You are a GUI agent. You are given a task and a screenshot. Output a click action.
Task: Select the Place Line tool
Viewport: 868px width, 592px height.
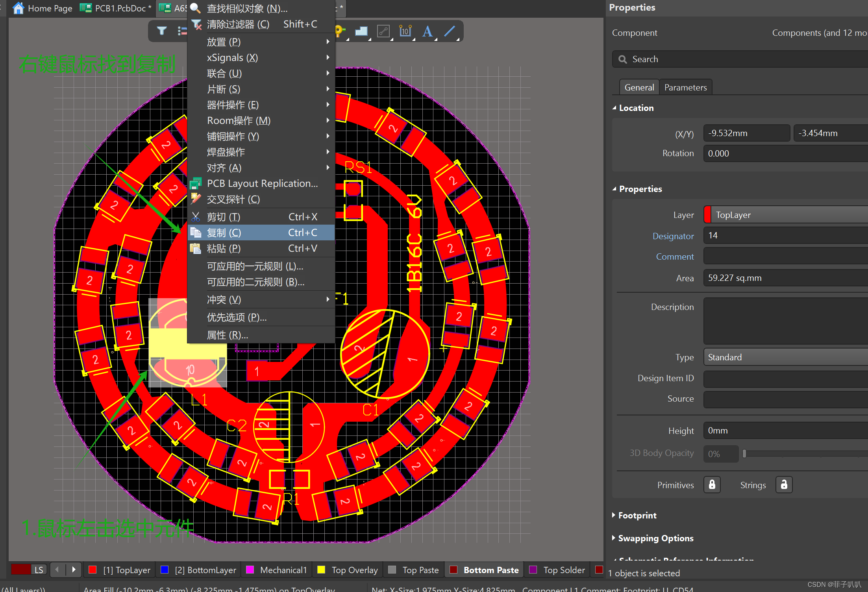(x=450, y=31)
